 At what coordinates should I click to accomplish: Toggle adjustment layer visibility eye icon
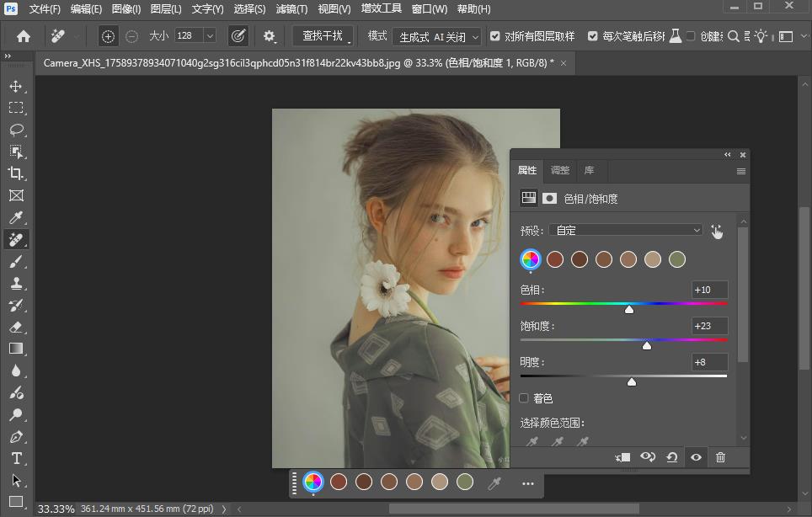pyautogui.click(x=696, y=457)
